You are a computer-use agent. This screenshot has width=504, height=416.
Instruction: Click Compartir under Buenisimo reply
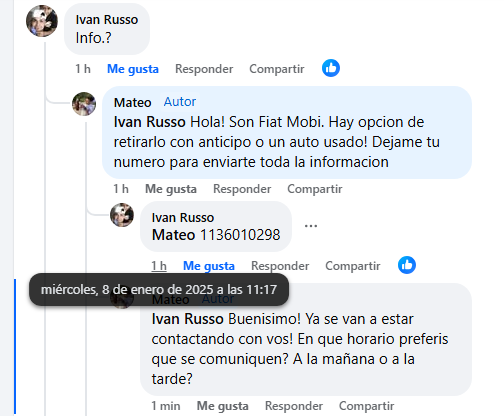pos(366,406)
